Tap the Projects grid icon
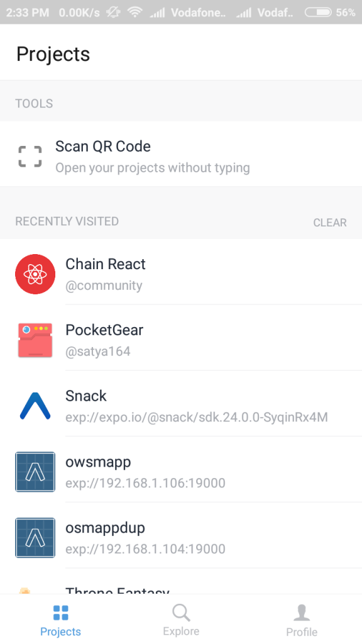362x644 pixels. (61, 613)
